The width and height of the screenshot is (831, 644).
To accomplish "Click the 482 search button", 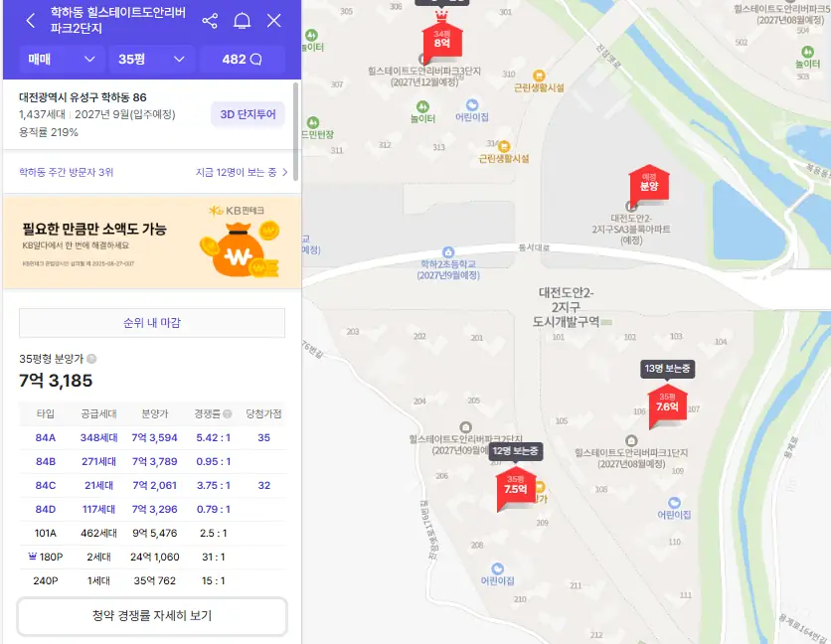I will click(x=242, y=60).
